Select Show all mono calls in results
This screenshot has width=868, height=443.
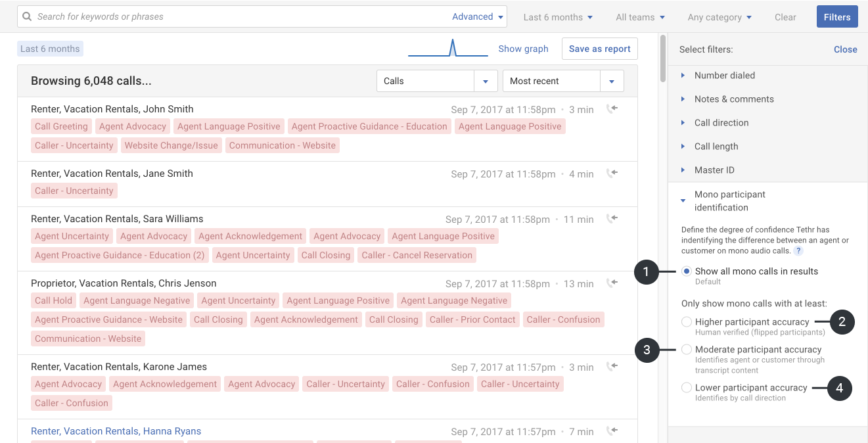click(x=687, y=271)
